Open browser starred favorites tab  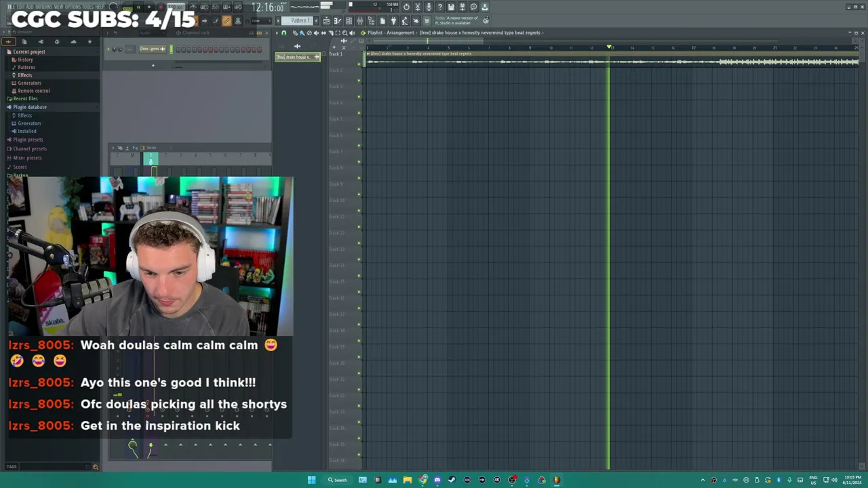(90, 41)
